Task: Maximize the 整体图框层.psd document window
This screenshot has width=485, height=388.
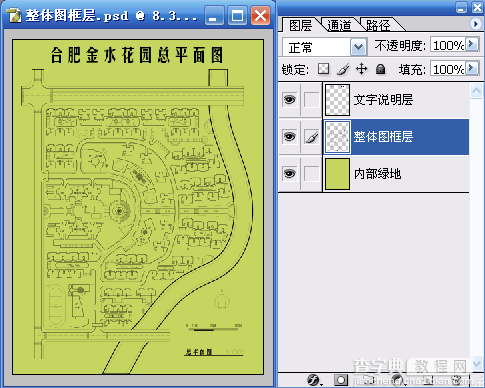Action: tap(237, 15)
